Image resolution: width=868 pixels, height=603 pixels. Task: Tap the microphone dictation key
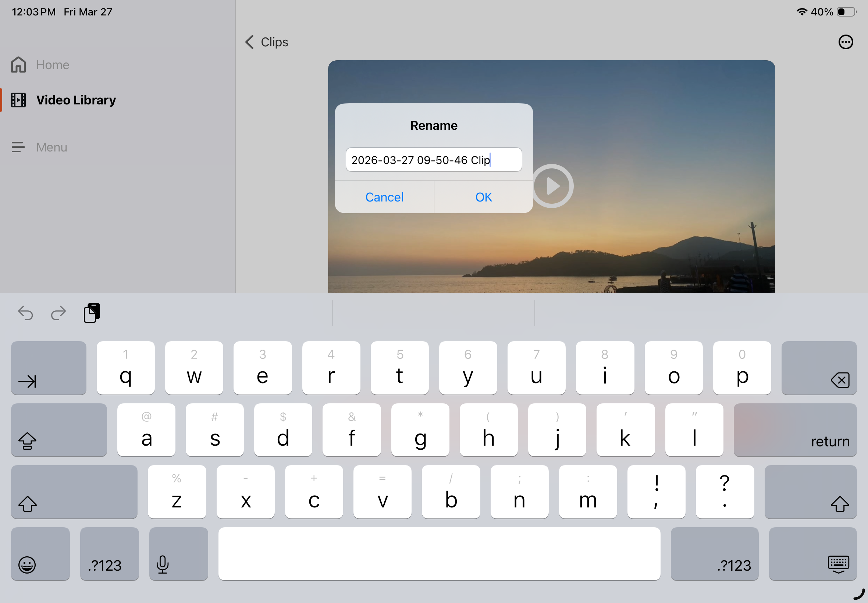point(178,554)
